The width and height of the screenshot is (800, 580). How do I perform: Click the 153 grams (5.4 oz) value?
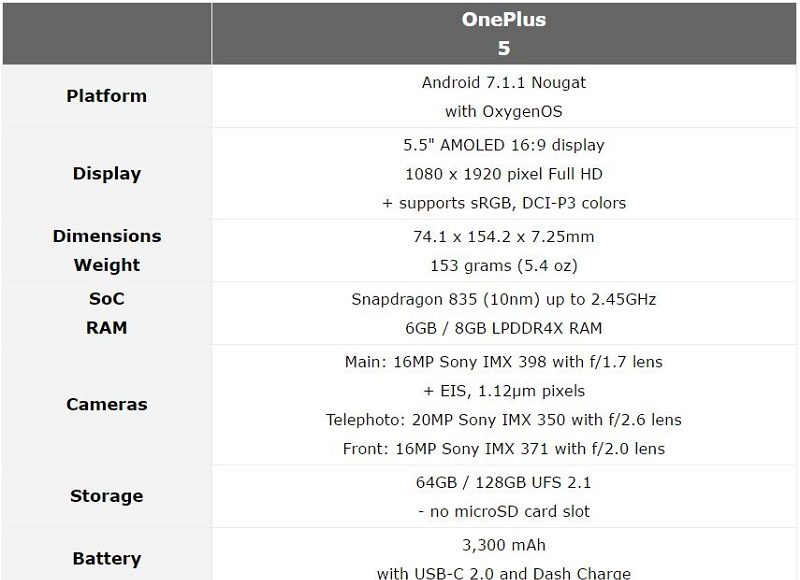coord(504,265)
